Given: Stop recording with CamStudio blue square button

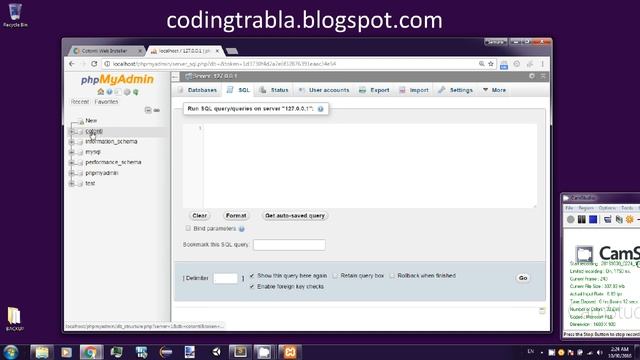Looking at the screenshot, I should click(x=593, y=220).
